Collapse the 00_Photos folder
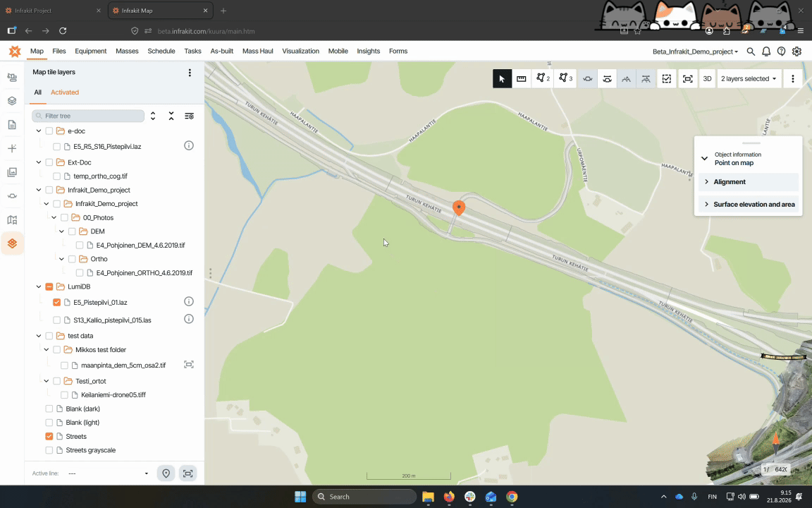The height and width of the screenshot is (508, 812). (54, 218)
